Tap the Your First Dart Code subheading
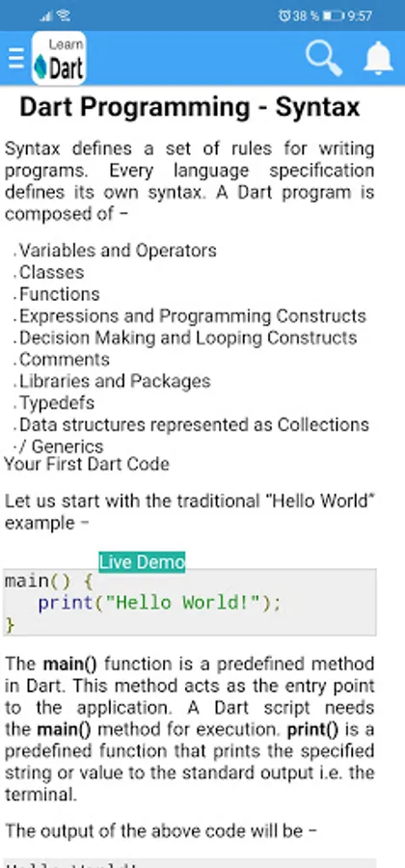The image size is (405, 868). (87, 463)
